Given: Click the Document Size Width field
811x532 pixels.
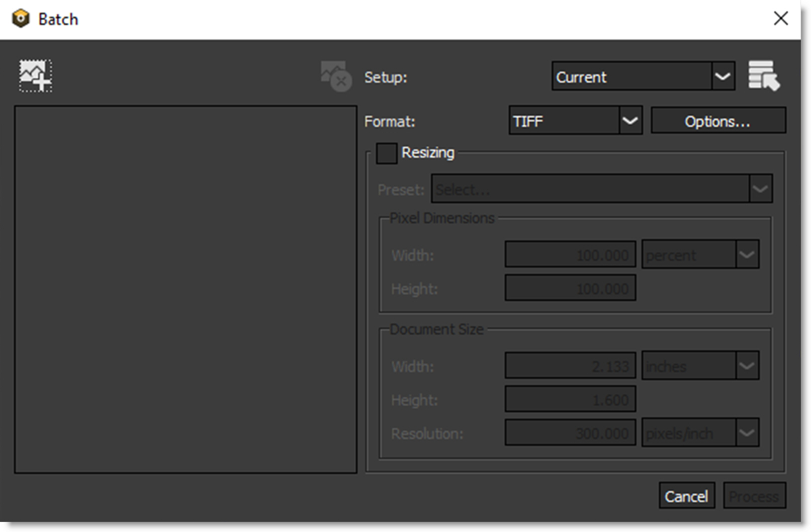Looking at the screenshot, I should click(570, 366).
